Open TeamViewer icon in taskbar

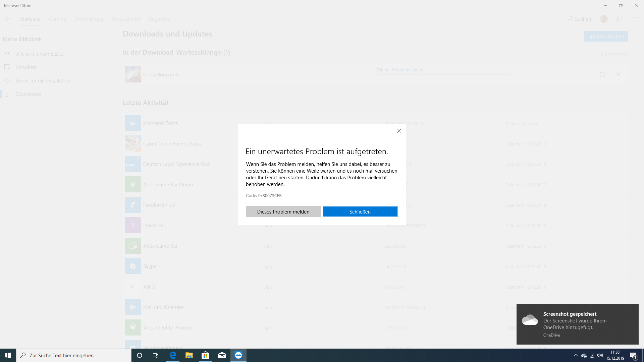(238, 355)
